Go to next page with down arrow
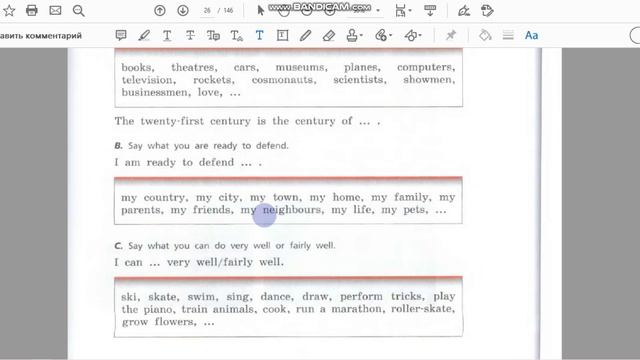This screenshot has width=640, height=360. [x=183, y=11]
